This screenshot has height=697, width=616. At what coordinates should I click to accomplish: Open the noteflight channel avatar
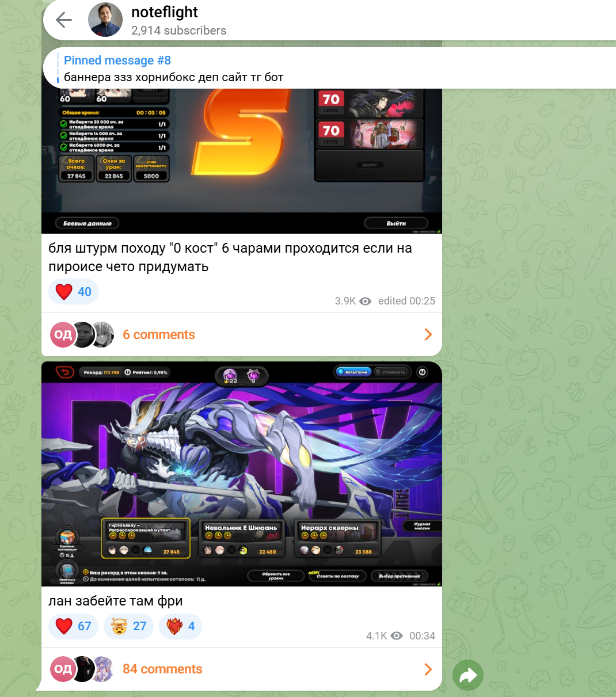[105, 20]
